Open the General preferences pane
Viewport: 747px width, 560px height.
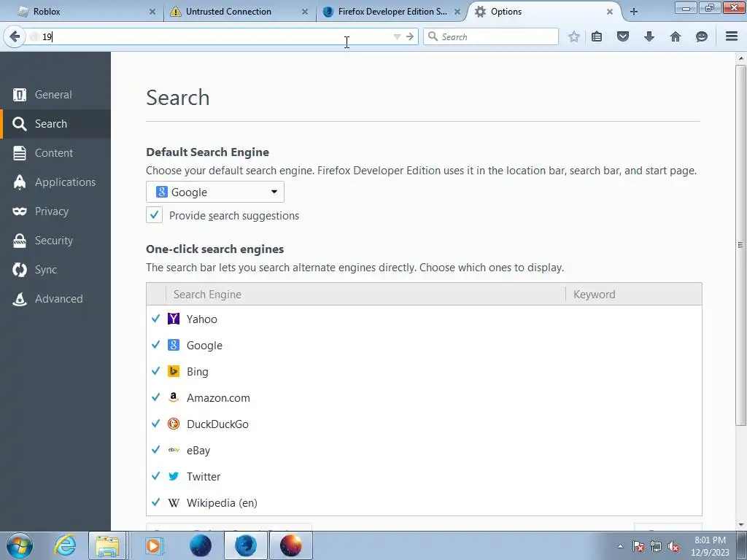click(x=55, y=94)
